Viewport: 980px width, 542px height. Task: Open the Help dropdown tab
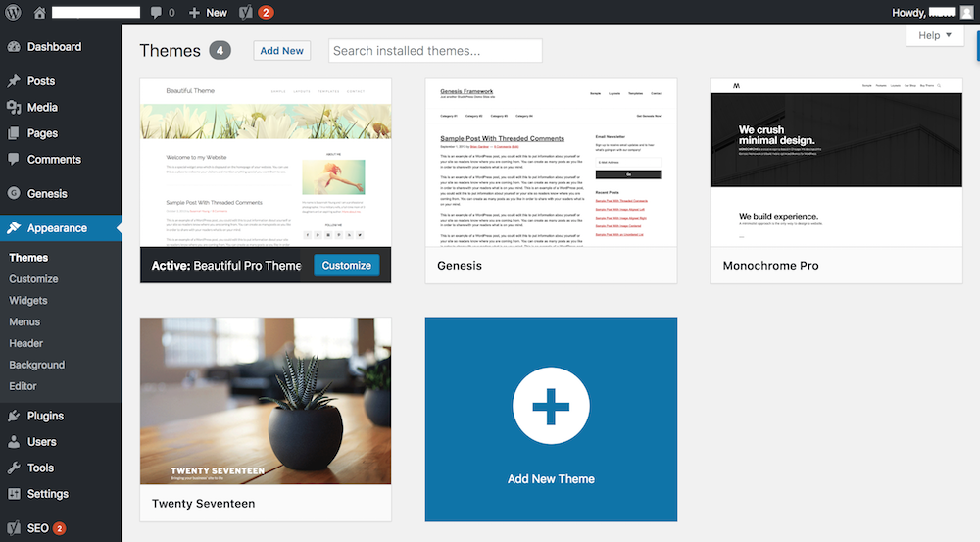point(934,35)
